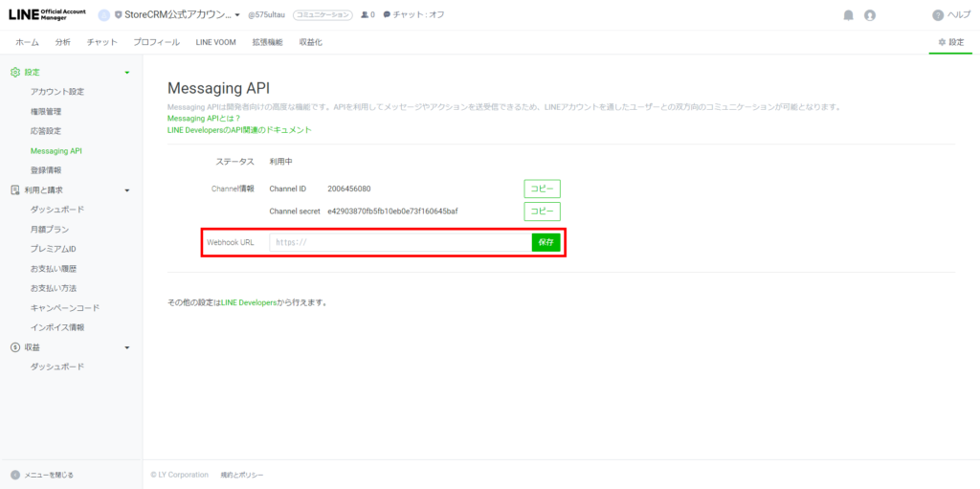
Task: Click the 利用中 status text
Action: (x=280, y=162)
